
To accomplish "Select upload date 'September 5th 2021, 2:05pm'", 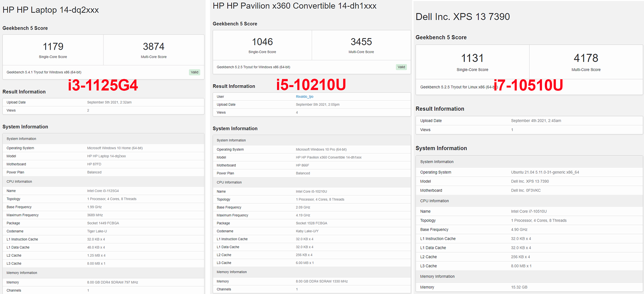I will [x=317, y=105].
